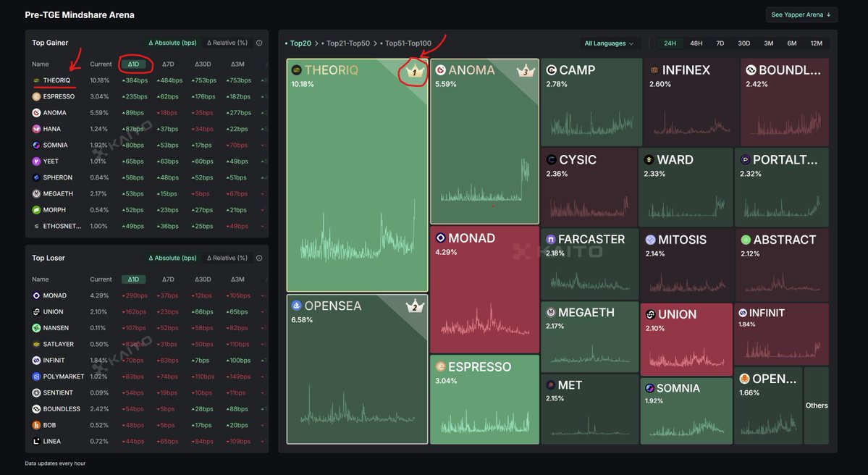Sort Top Loser by Δ3M column

[x=237, y=279]
